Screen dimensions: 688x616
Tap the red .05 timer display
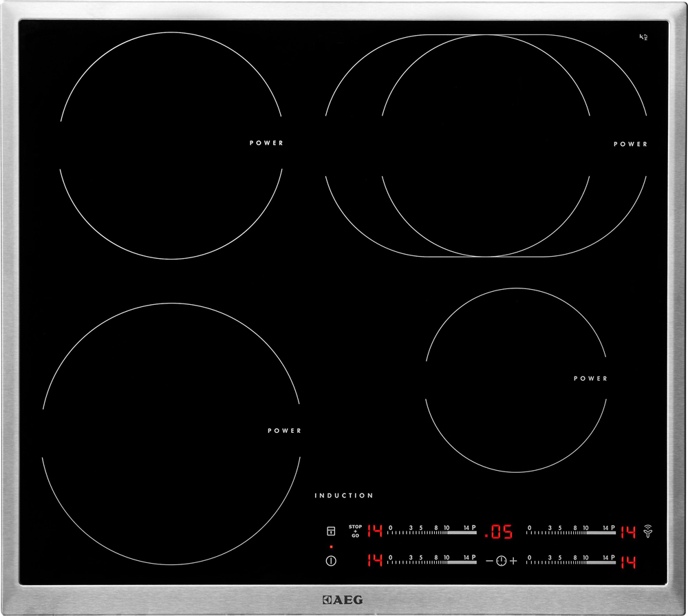point(498,532)
